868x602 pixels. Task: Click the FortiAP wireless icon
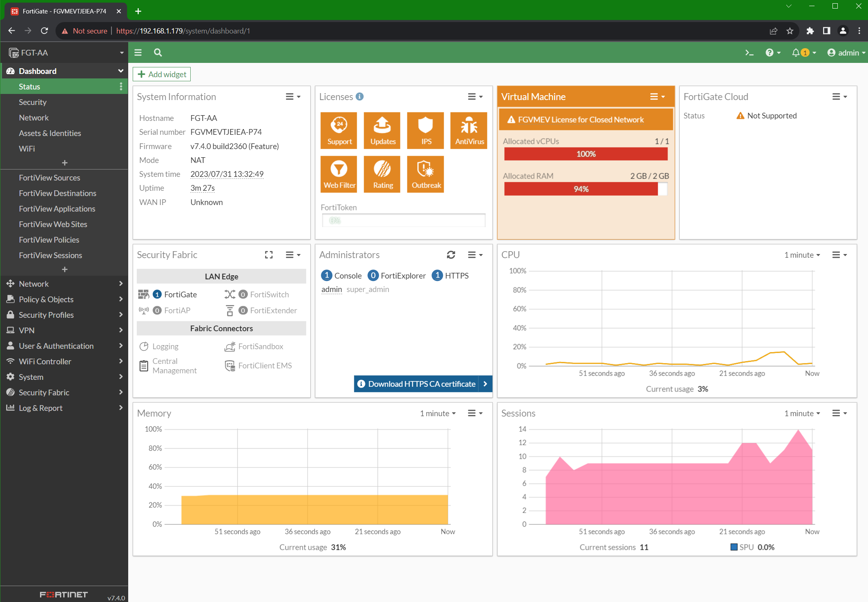tap(143, 310)
